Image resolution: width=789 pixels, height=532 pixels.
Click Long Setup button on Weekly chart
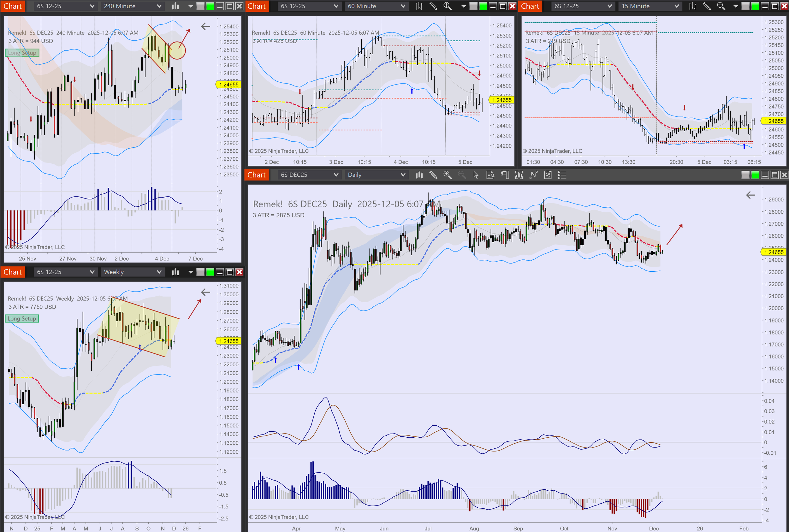22,319
